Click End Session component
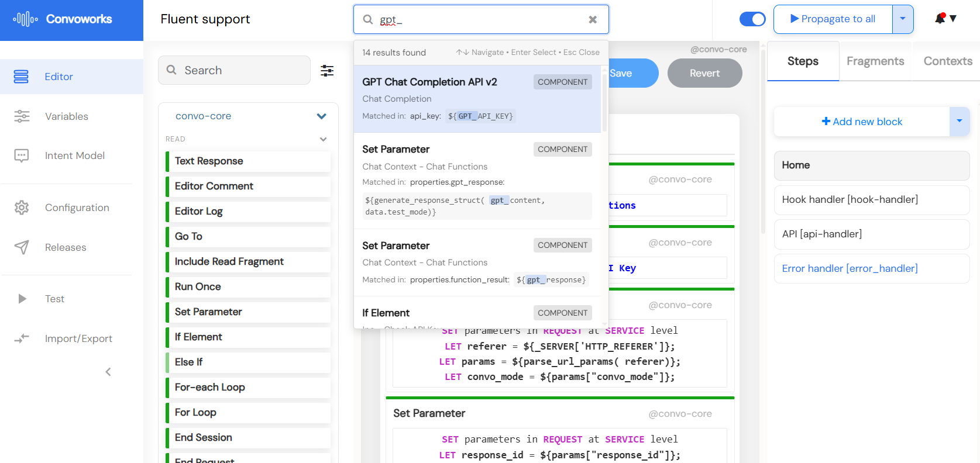 248,438
